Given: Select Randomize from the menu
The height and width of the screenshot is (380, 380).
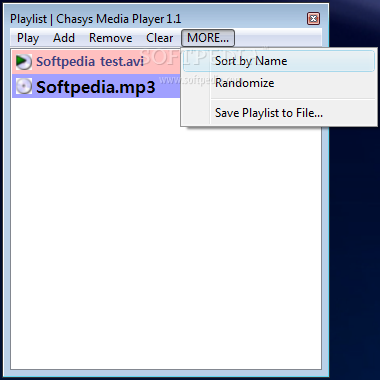Looking at the screenshot, I should [x=279, y=83].
